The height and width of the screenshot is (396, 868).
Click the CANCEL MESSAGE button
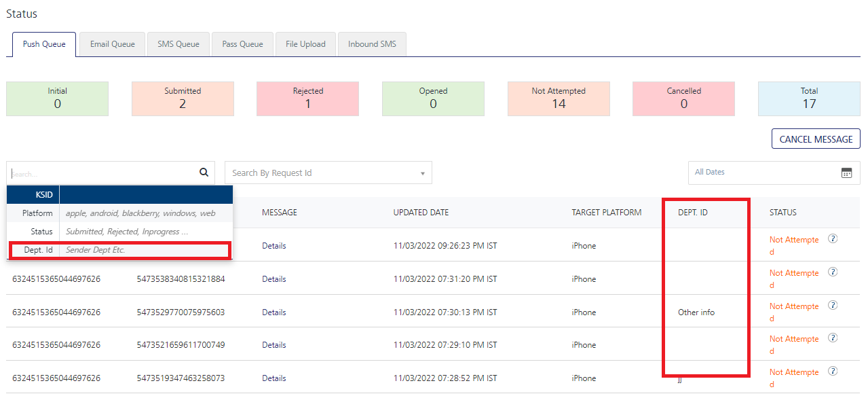click(816, 139)
